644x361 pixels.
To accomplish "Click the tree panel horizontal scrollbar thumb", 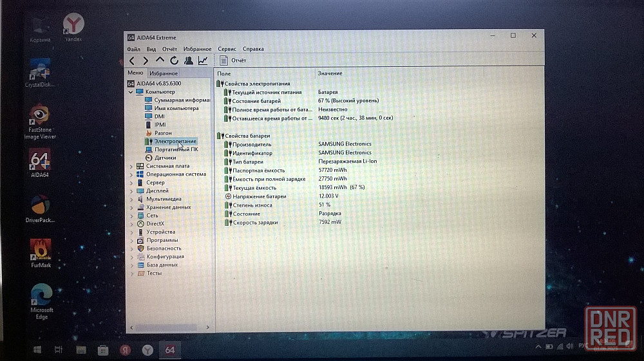I will [166, 328].
